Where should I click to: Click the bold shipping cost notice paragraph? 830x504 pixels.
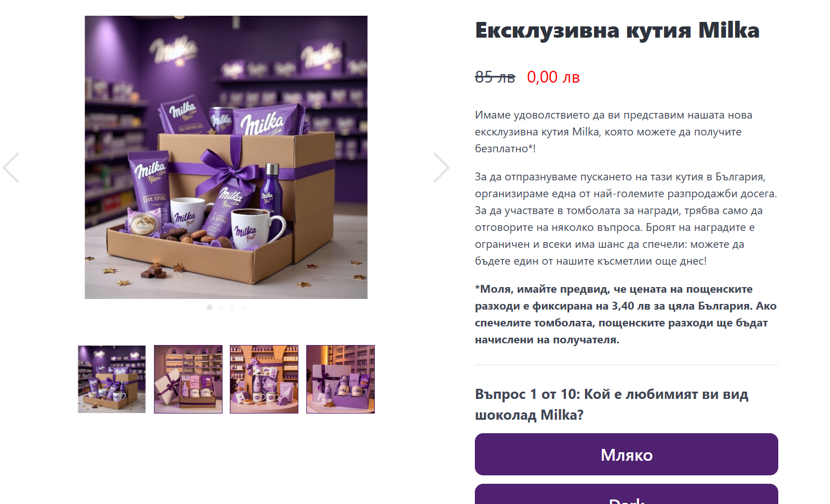point(626,315)
